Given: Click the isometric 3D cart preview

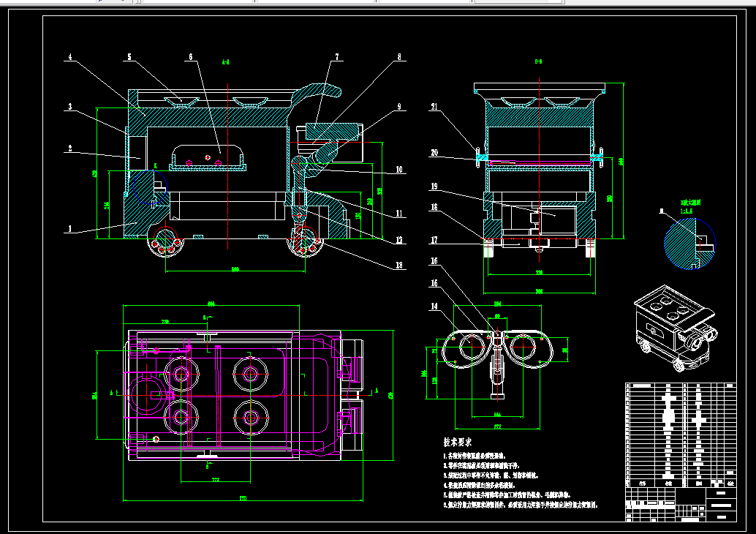Looking at the screenshot, I should pos(676,328).
